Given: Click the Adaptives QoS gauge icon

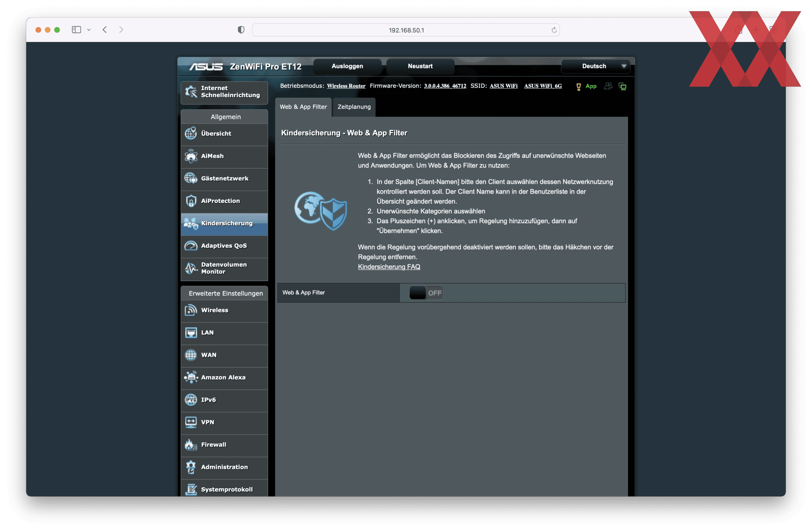Looking at the screenshot, I should (x=191, y=246).
